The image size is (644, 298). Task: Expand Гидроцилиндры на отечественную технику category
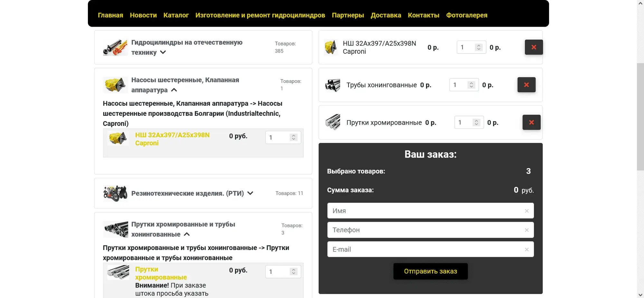(x=163, y=52)
